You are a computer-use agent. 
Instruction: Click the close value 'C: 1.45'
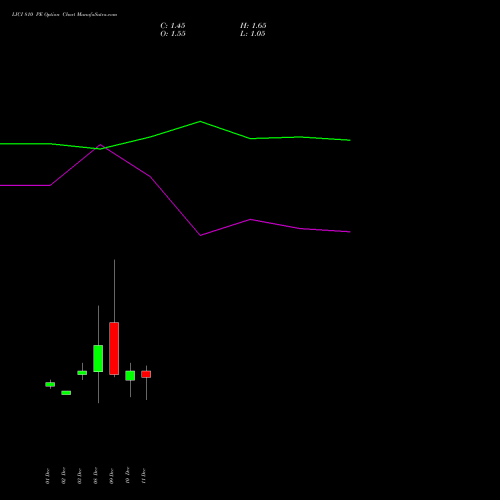pyautogui.click(x=173, y=26)
